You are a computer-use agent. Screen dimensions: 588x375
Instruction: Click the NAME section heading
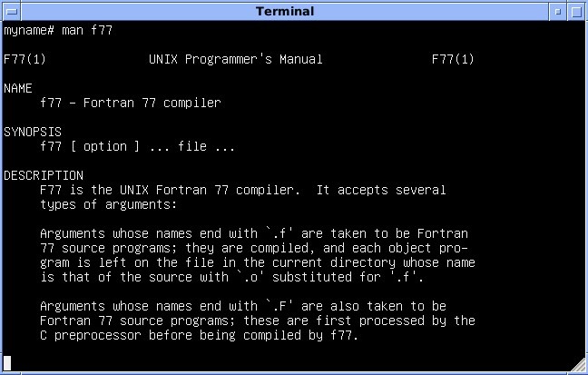pos(18,89)
